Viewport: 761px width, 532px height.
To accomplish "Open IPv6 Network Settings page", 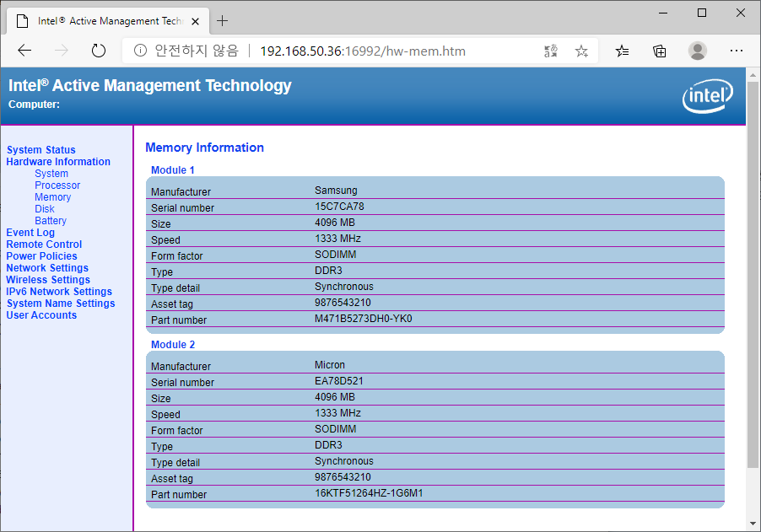I will tap(59, 292).
